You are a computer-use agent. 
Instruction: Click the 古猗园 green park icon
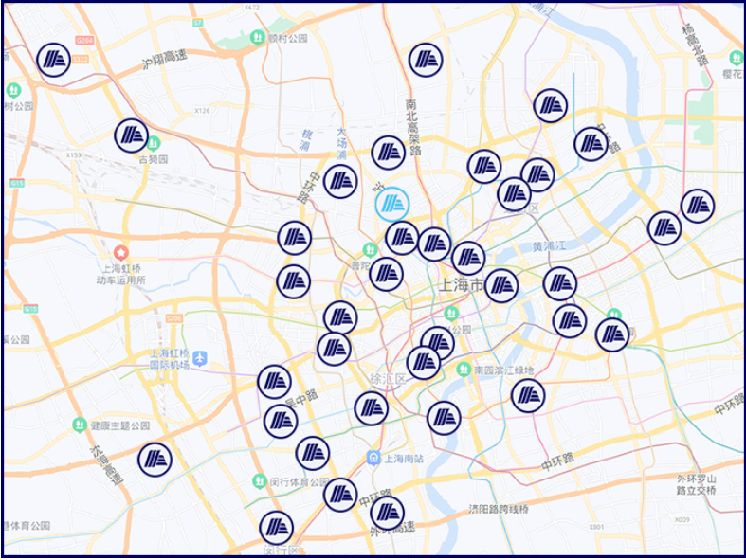tap(154, 142)
